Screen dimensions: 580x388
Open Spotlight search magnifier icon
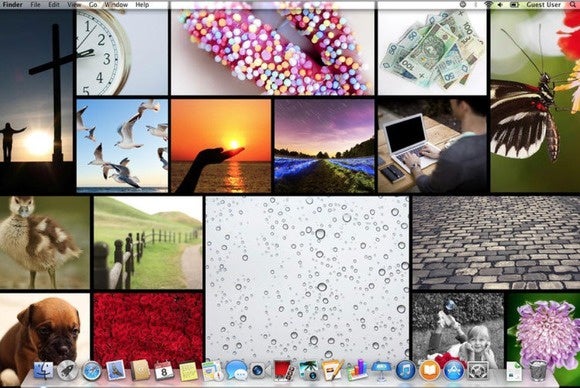(x=573, y=4)
